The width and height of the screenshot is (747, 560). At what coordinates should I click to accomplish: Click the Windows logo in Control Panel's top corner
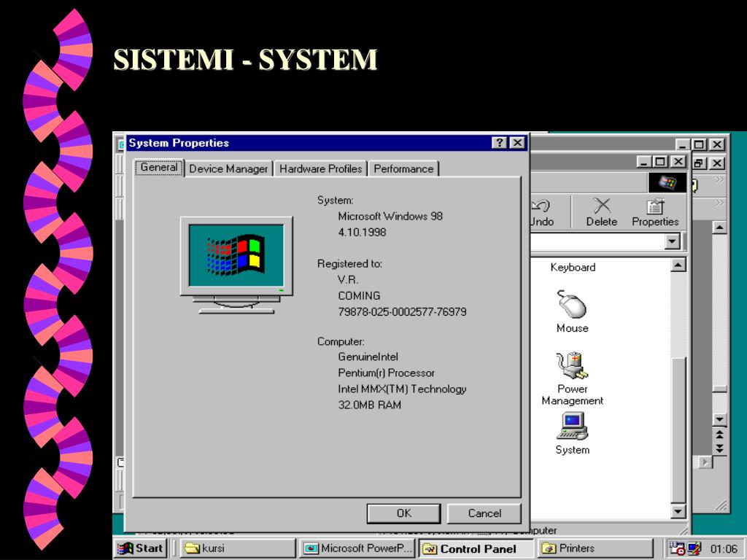pos(667,182)
